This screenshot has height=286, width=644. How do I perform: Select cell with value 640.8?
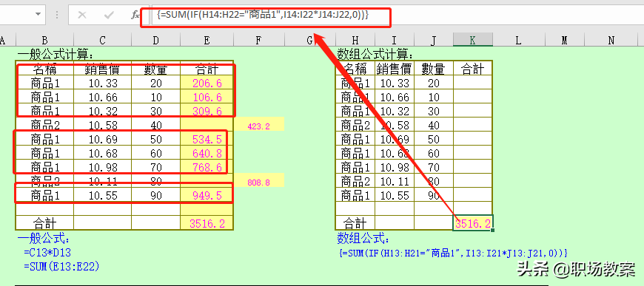tap(207, 153)
